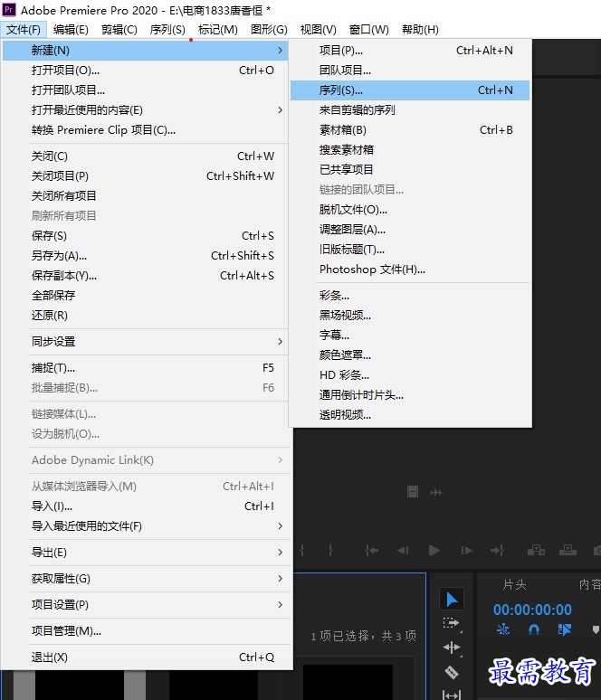Select the Selection tool arrow
Image resolution: width=601 pixels, height=700 pixels.
click(x=452, y=599)
